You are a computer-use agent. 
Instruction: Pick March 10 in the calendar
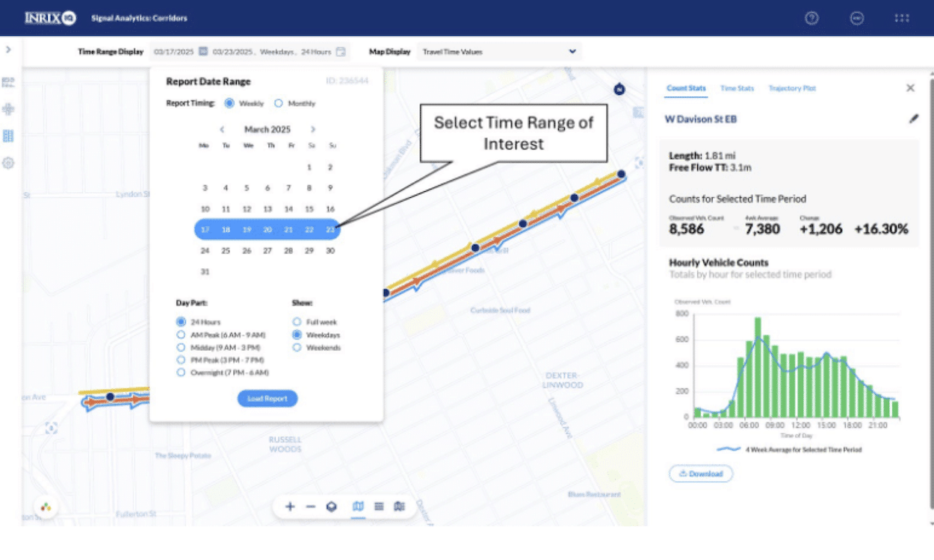pos(205,209)
